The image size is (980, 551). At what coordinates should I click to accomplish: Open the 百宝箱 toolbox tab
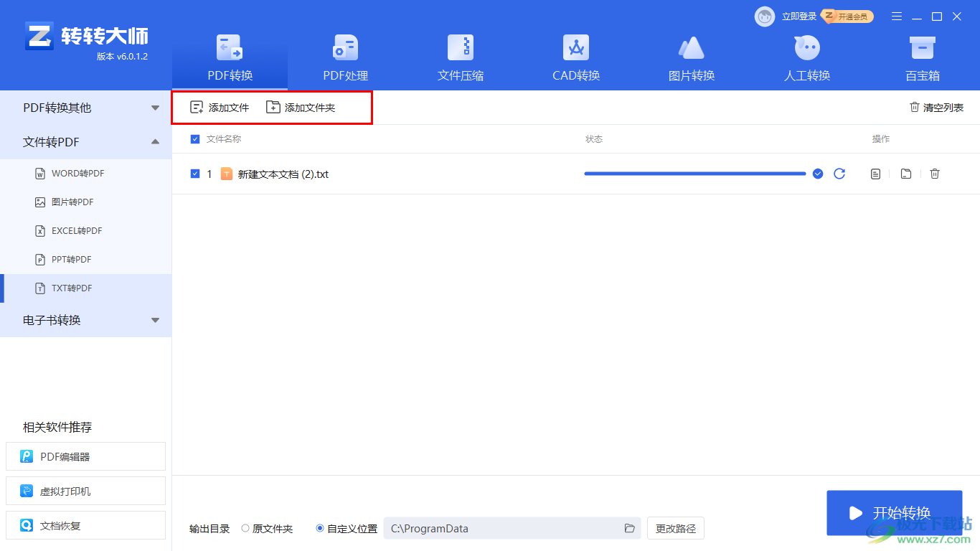click(922, 60)
